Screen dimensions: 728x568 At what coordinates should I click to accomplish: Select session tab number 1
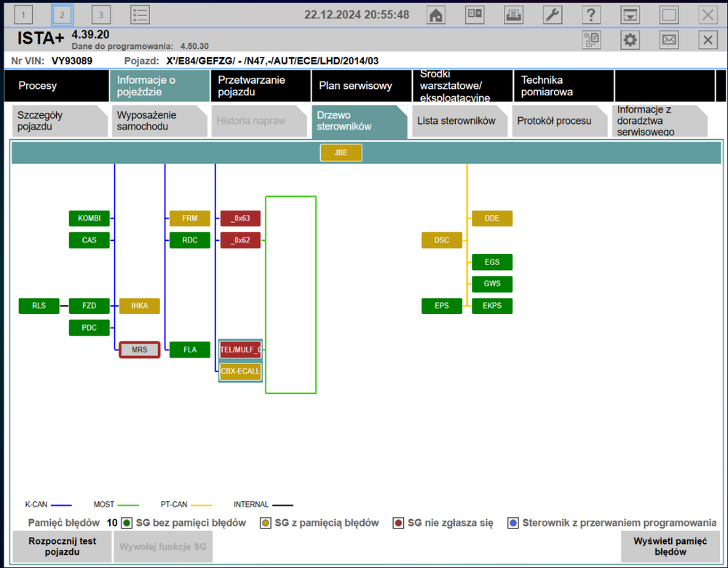coord(23,15)
